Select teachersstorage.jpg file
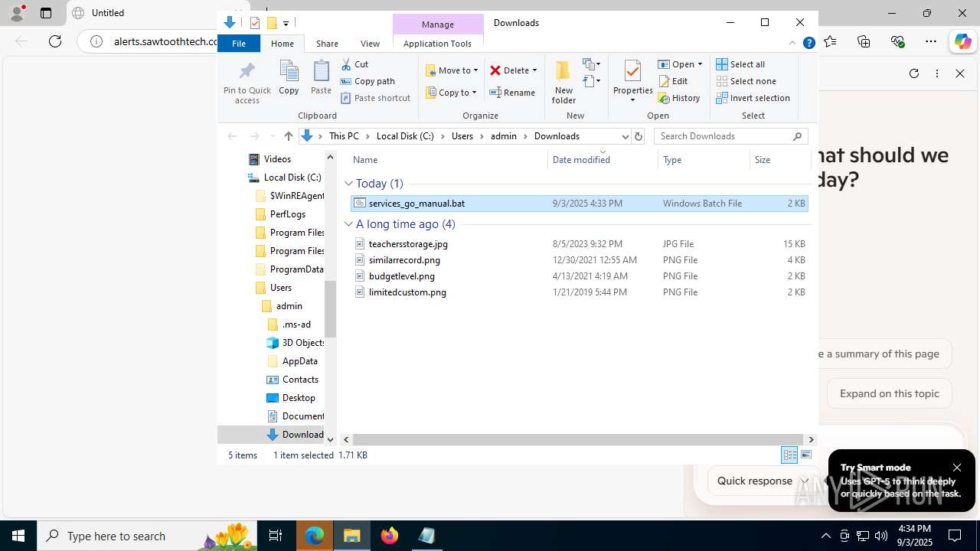This screenshot has height=551, width=980. pyautogui.click(x=579, y=244)
